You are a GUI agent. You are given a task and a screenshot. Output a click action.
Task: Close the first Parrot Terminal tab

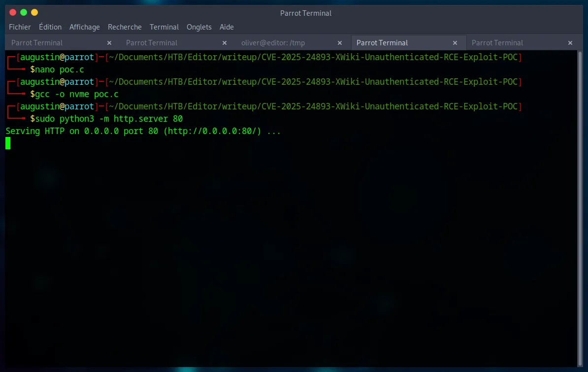[x=109, y=42]
